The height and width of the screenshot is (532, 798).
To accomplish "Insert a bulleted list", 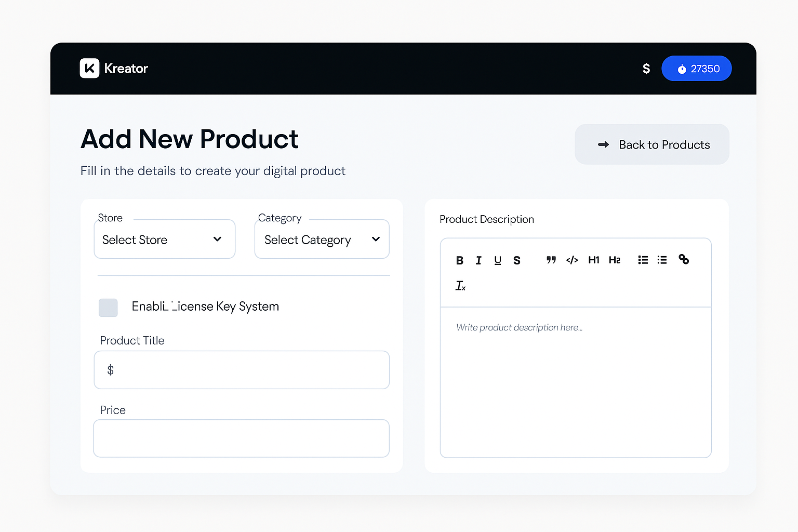I will (x=643, y=260).
